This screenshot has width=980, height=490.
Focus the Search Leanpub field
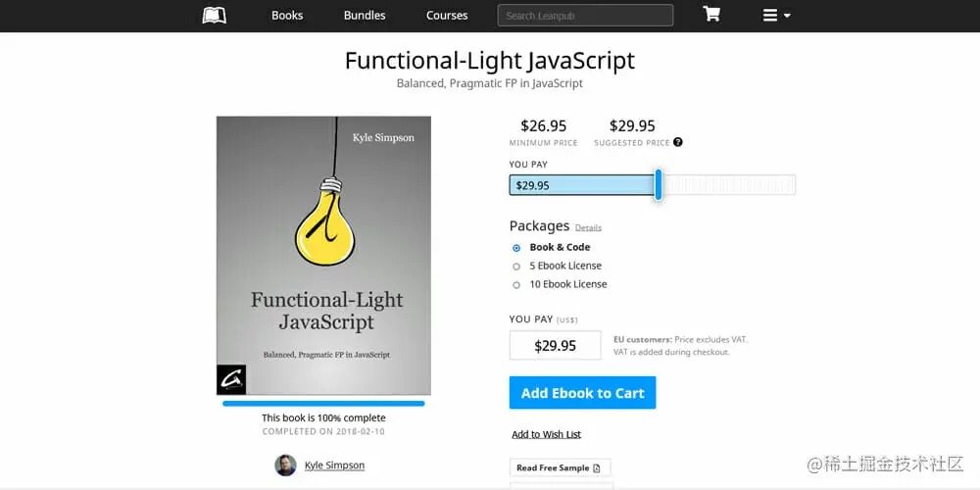tap(586, 16)
